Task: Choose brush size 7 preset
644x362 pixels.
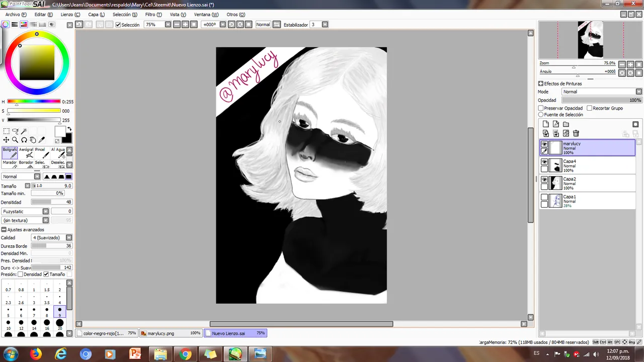Action: [x=34, y=313]
